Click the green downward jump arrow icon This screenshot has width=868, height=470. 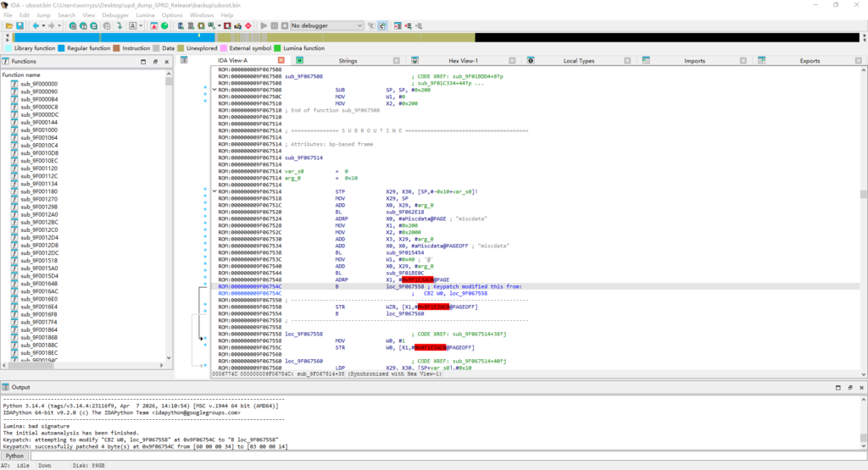[119, 26]
